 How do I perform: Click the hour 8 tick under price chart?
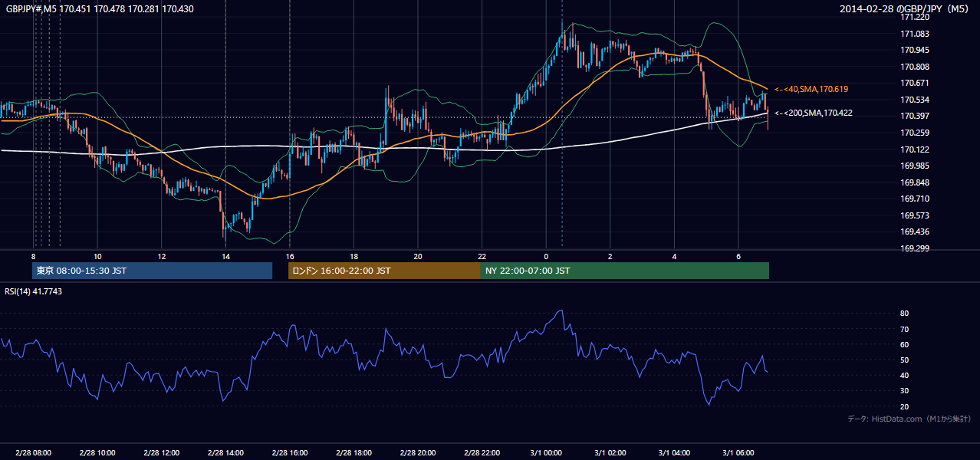tap(34, 256)
